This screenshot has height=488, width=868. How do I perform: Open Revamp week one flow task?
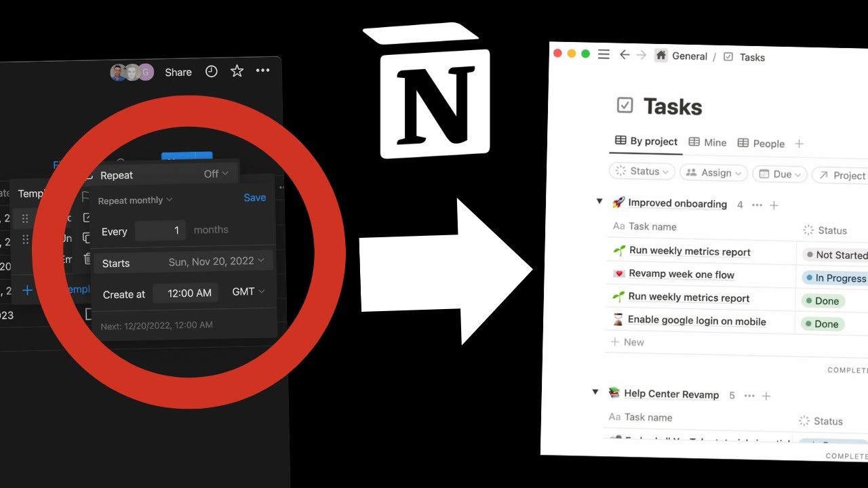[682, 274]
